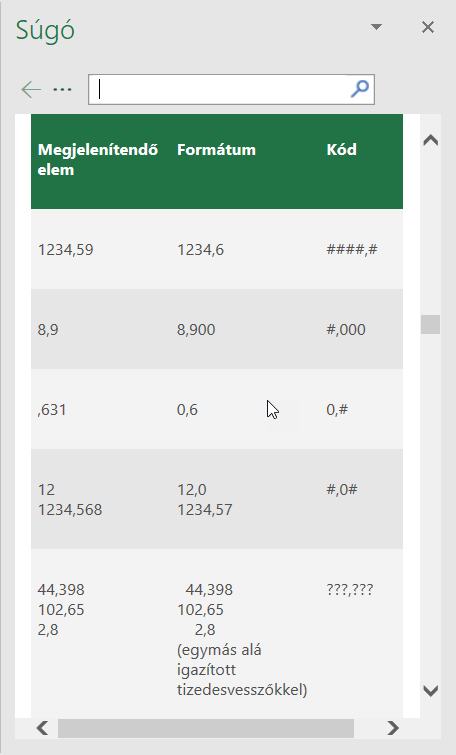Click the vertical scrollbar thumb
The image size is (456, 755).
pos(430,325)
